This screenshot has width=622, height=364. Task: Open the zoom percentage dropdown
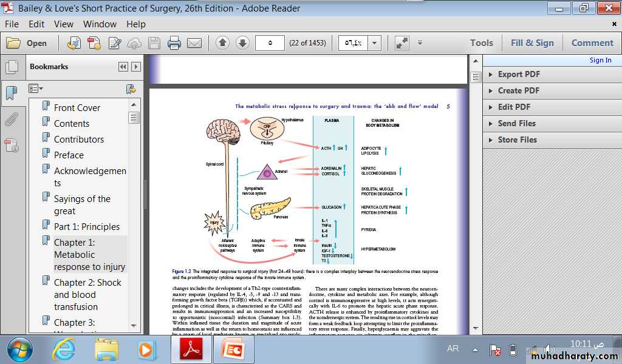click(x=374, y=43)
